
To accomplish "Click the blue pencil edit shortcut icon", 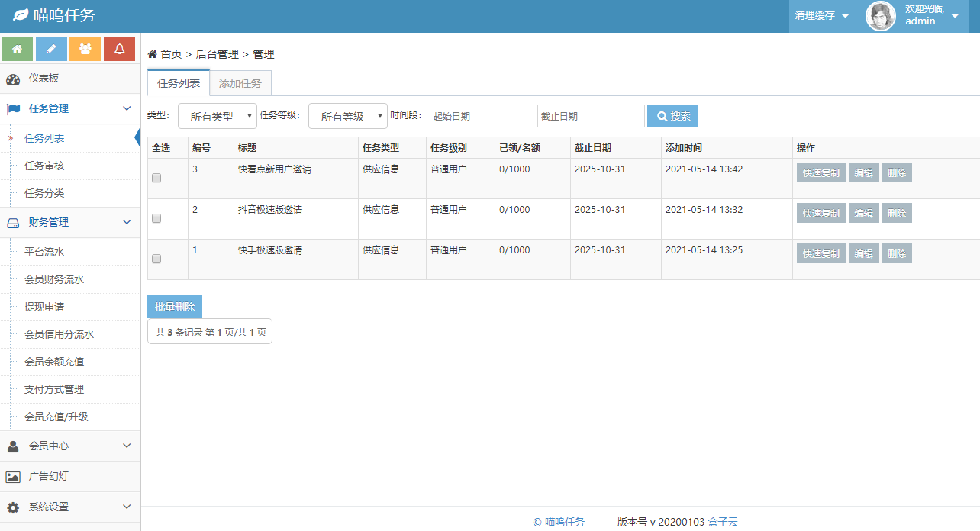I will (x=51, y=49).
